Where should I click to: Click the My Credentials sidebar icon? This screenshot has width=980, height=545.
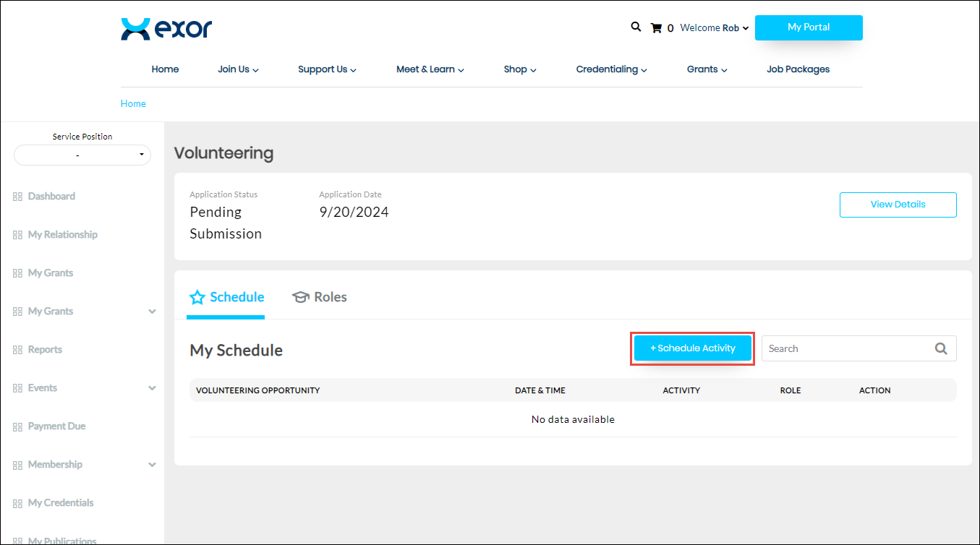pos(17,503)
